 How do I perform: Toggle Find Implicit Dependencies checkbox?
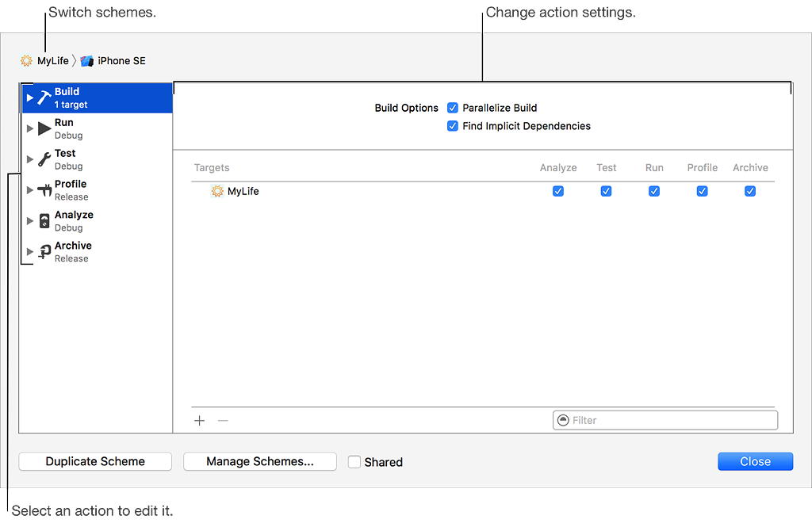coord(453,126)
